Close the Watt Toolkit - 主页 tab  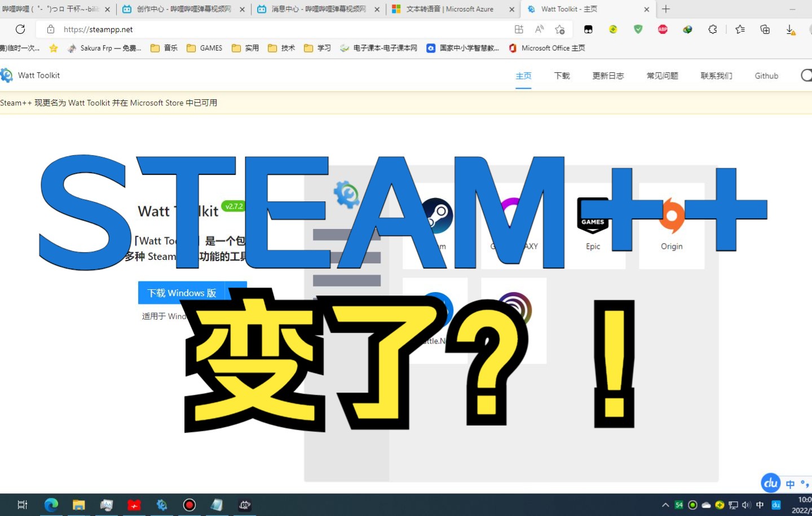tap(647, 9)
